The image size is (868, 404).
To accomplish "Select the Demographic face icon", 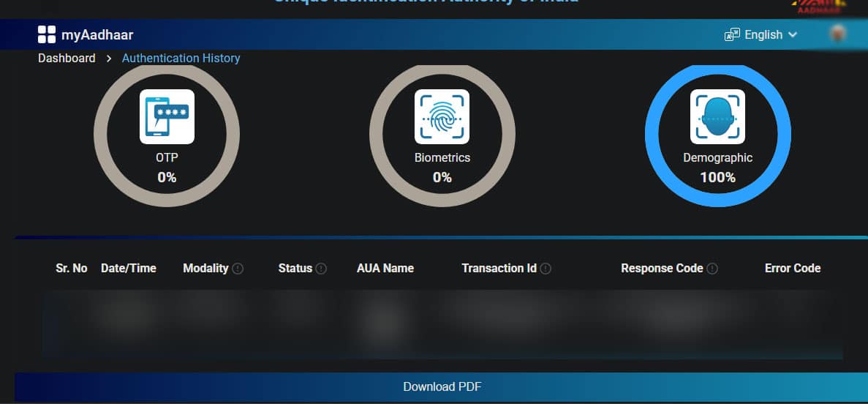I will [717, 116].
